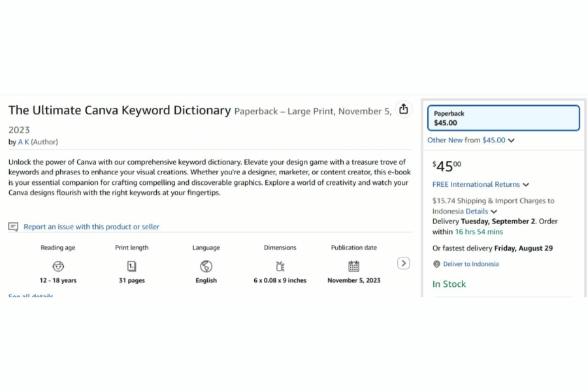This screenshot has height=392, width=588.
Task: Click the speech bubble report icon
Action: [x=13, y=227]
